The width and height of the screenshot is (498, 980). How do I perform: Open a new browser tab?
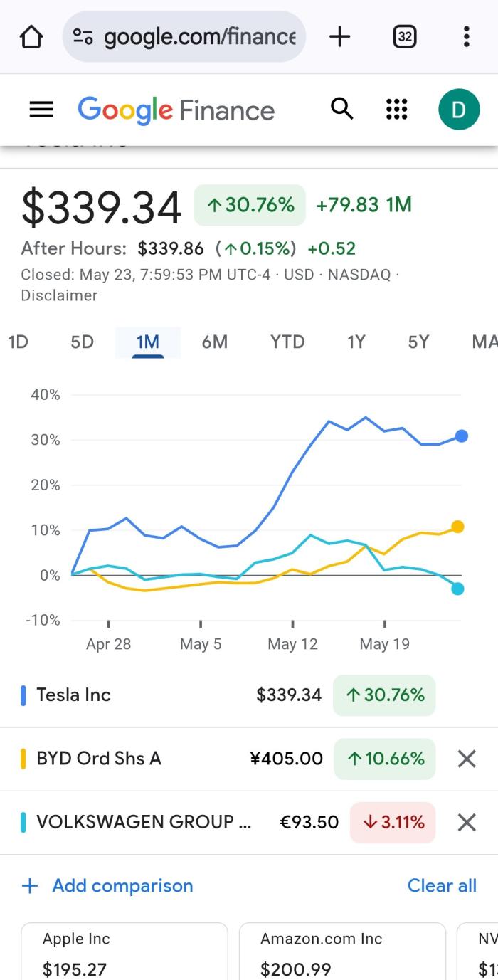[340, 36]
